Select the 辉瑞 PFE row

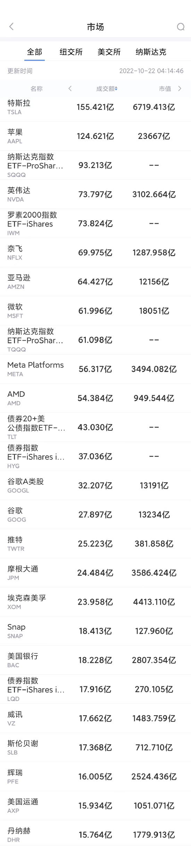[95, 777]
